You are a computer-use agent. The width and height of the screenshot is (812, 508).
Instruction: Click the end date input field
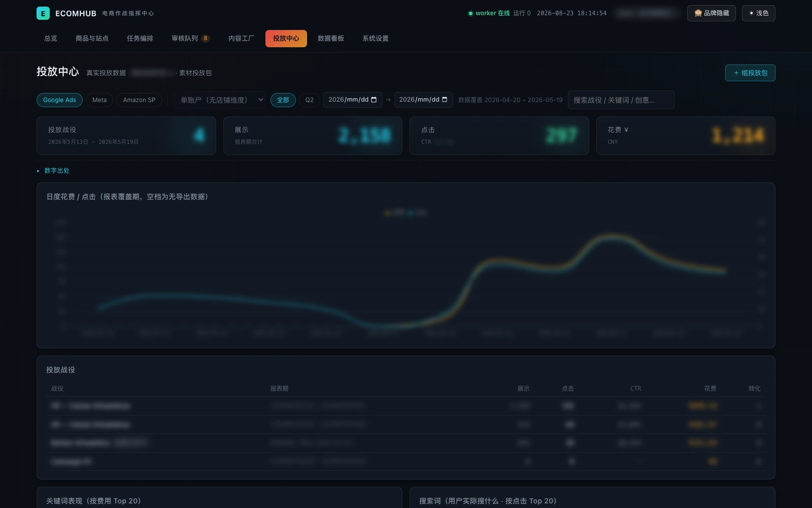tap(423, 100)
